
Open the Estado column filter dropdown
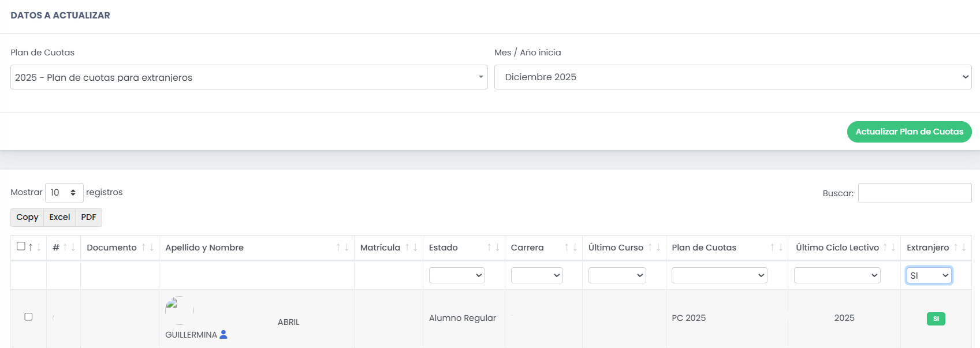click(457, 275)
